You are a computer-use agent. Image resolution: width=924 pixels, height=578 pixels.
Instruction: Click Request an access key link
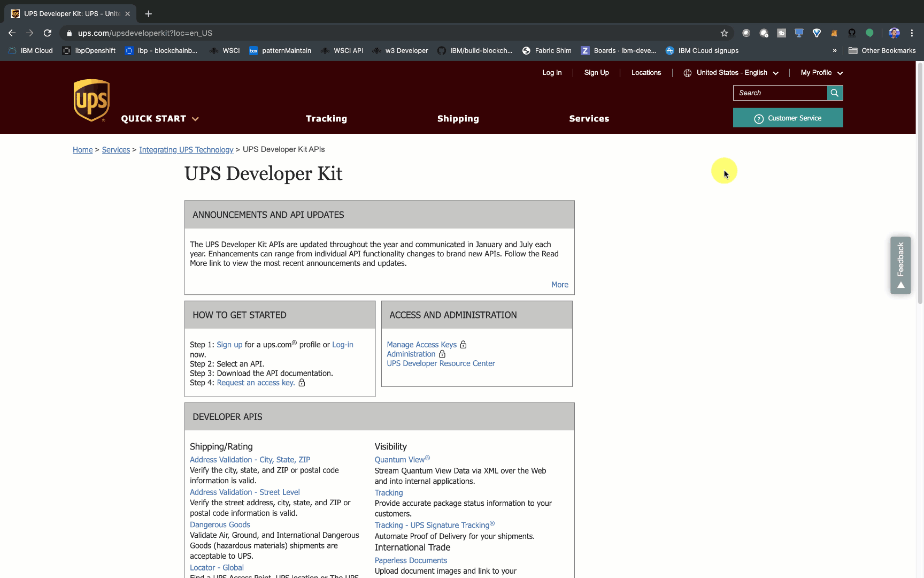[x=256, y=383]
